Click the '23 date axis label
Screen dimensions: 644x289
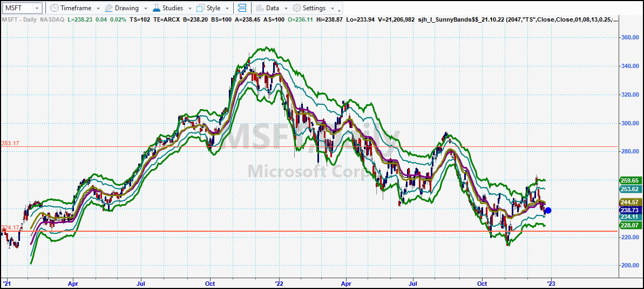tap(551, 283)
